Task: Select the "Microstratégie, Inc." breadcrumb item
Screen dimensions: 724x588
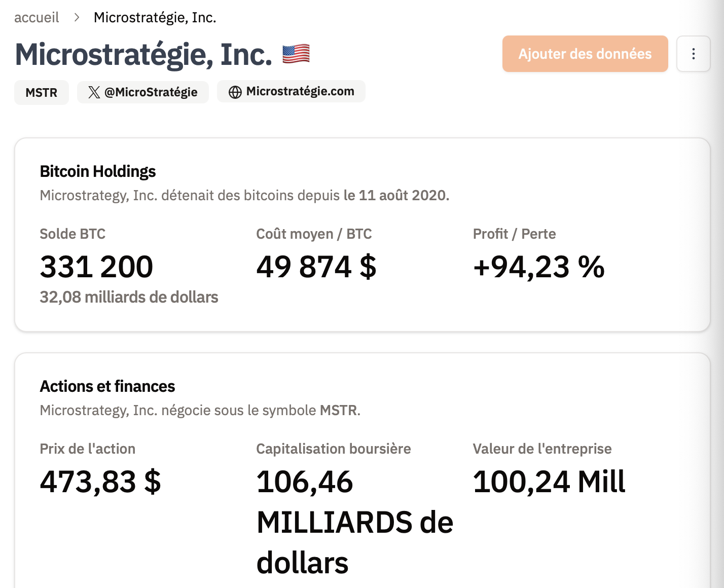Action: (155, 18)
